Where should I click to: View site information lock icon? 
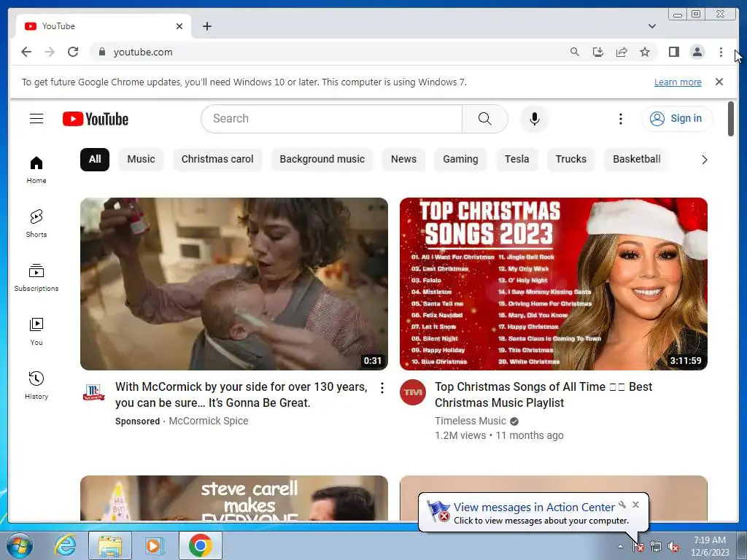[x=101, y=52]
